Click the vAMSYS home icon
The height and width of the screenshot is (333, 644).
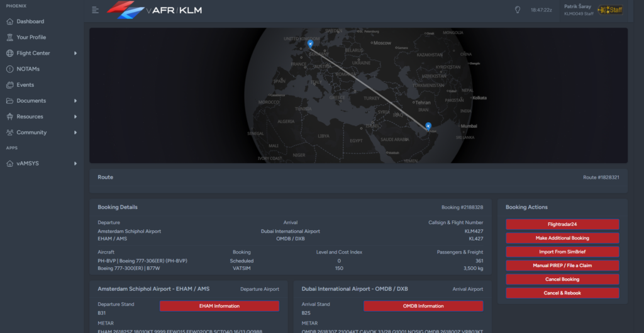pyautogui.click(x=10, y=164)
